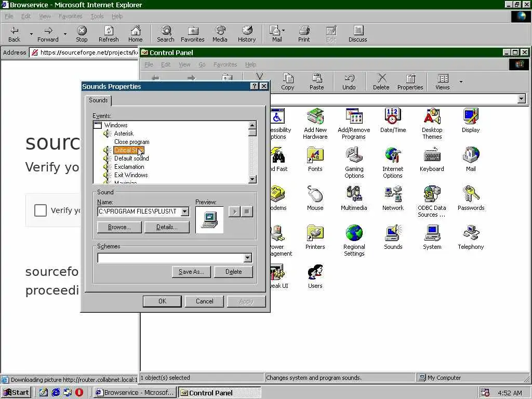Open the Mail control panel icon
The image size is (532, 399).
(471, 159)
